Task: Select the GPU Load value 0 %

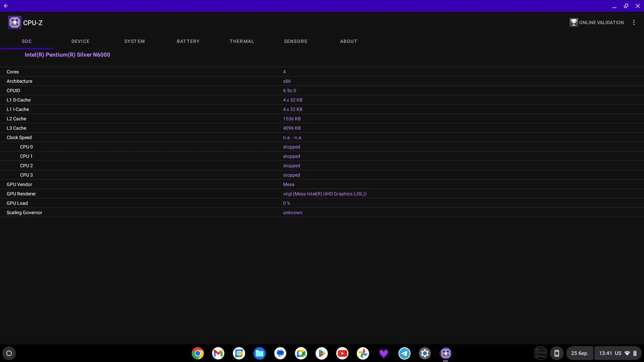Action: pyautogui.click(x=286, y=203)
